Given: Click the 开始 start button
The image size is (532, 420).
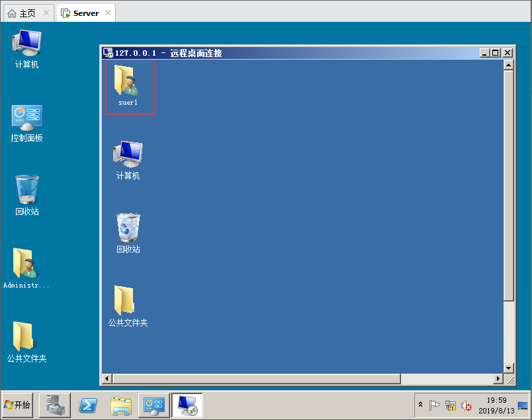Looking at the screenshot, I should coord(18,405).
